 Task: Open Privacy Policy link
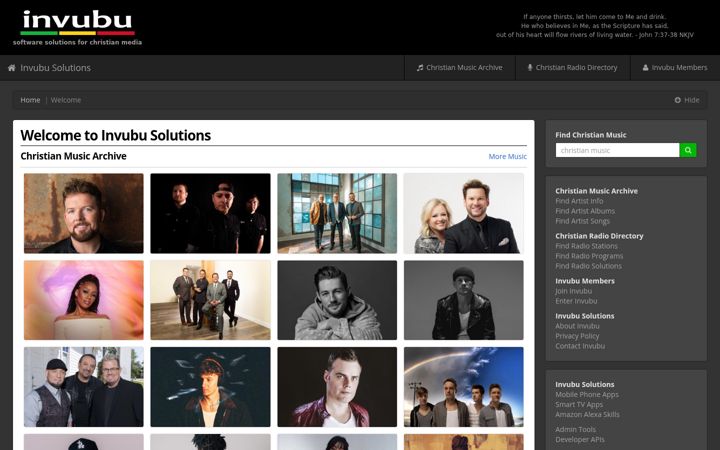(577, 336)
